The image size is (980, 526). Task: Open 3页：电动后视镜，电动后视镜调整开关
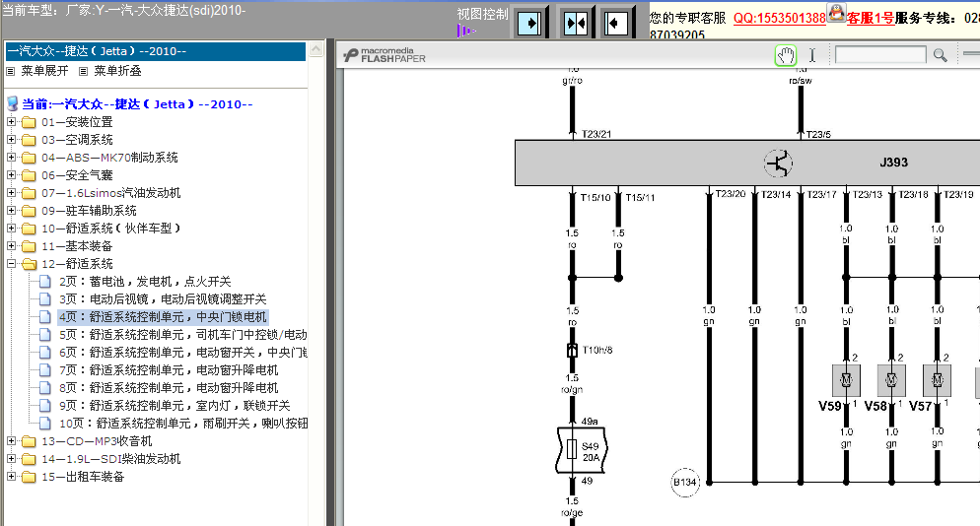163,299
